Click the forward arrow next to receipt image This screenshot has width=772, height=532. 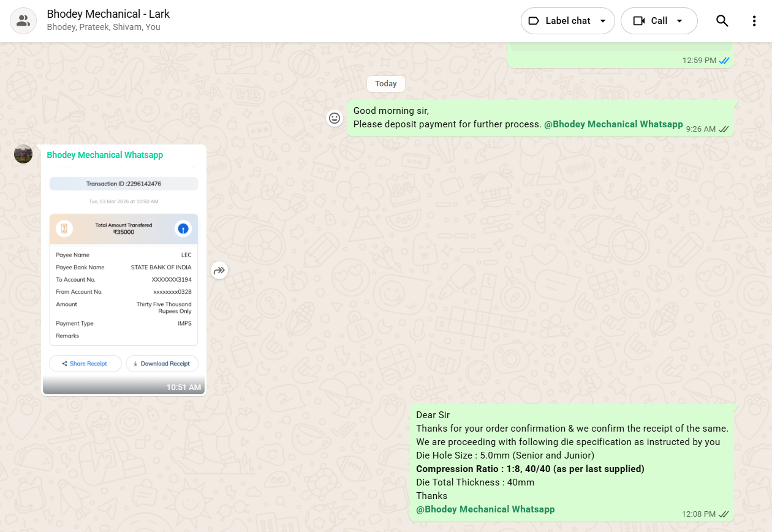click(x=219, y=270)
